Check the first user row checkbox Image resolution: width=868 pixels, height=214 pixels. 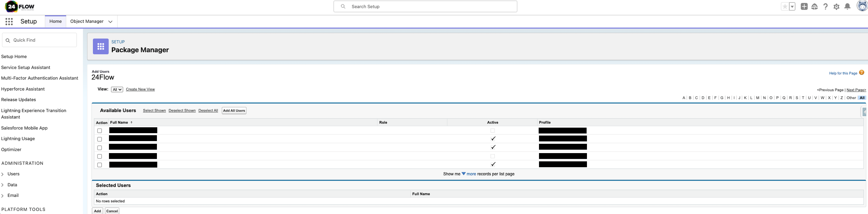100,131
